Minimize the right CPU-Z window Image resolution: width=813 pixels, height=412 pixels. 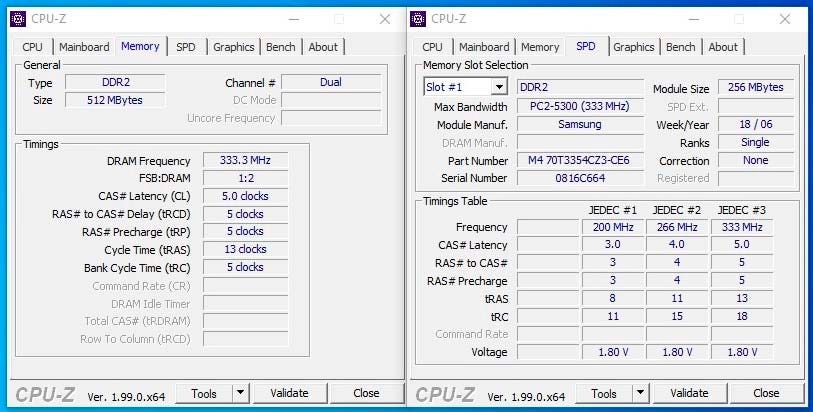694,19
